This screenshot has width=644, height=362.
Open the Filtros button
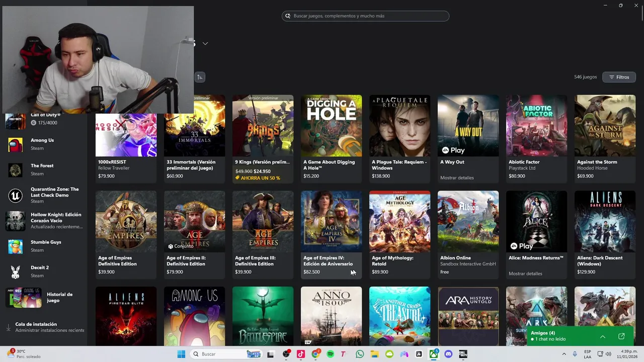click(619, 77)
